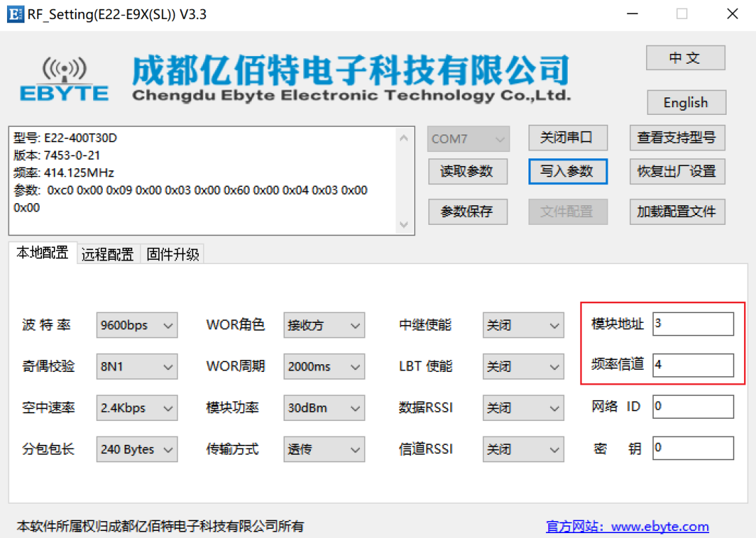Click the 频率信道 input field
The height and width of the screenshot is (538, 756).
click(x=693, y=365)
